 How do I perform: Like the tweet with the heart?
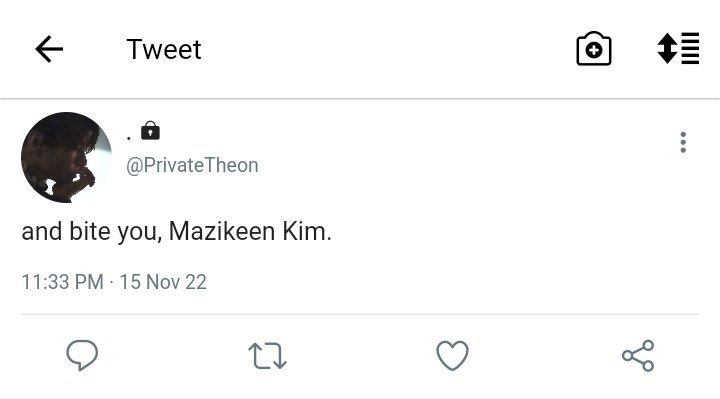(x=452, y=355)
